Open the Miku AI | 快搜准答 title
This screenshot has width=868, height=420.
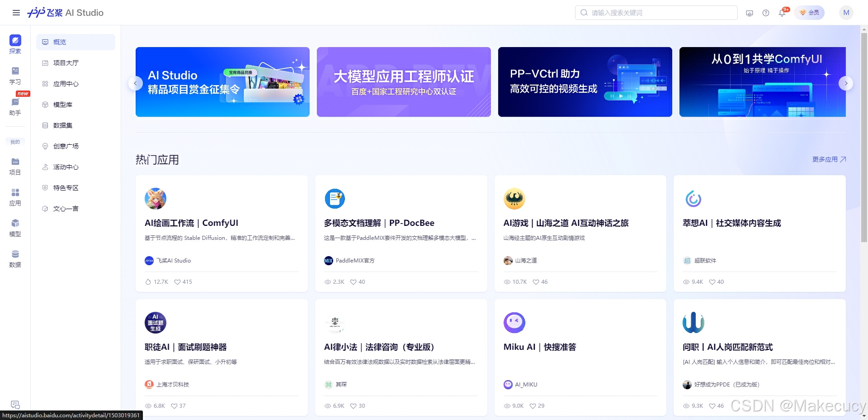[x=540, y=347]
